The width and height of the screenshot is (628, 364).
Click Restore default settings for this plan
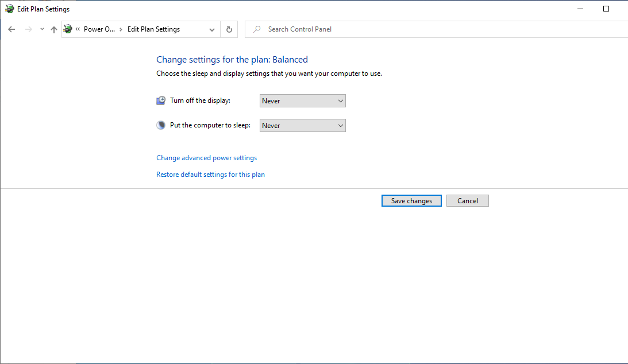coord(210,175)
